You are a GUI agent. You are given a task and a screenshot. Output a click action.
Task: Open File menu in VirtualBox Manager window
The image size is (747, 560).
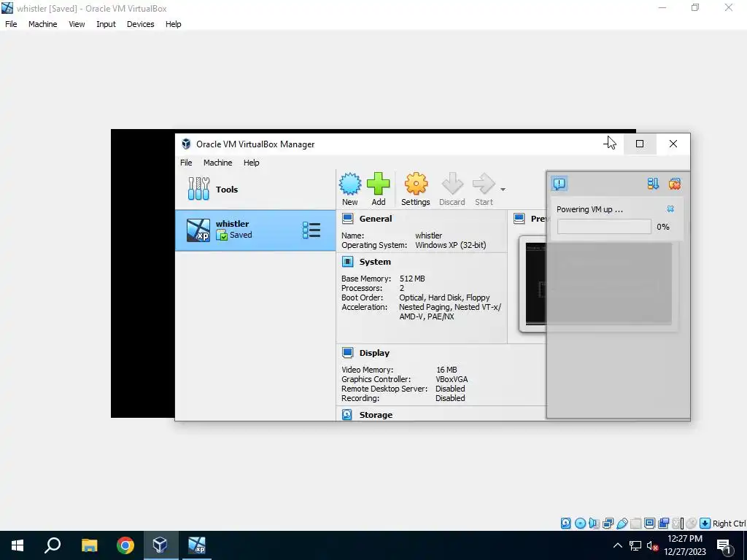click(186, 163)
